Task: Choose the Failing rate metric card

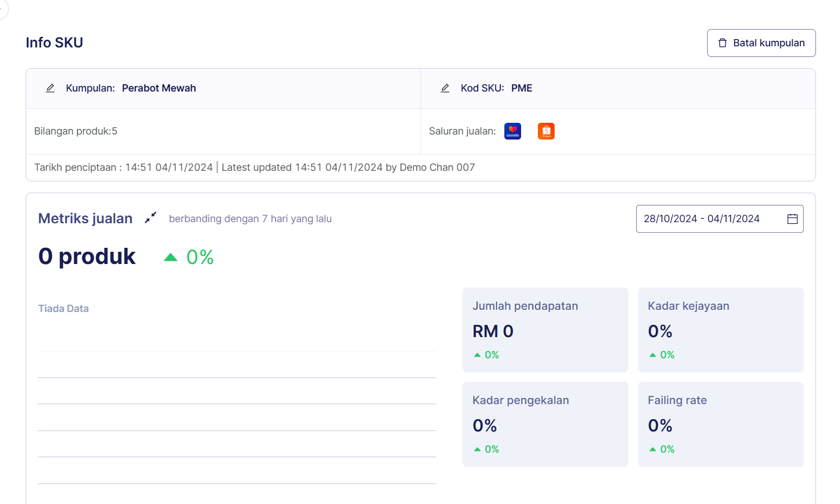Action: coord(720,424)
